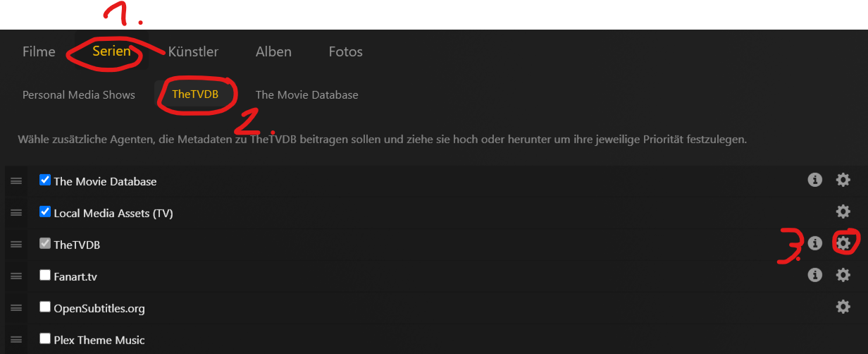Viewport: 868px width, 354px height.
Task: Open the TheTVDB agent settings gear
Action: pos(843,243)
